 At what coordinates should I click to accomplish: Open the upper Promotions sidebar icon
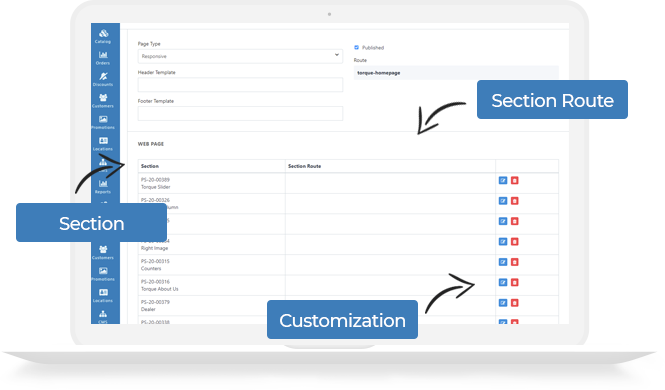tap(103, 123)
